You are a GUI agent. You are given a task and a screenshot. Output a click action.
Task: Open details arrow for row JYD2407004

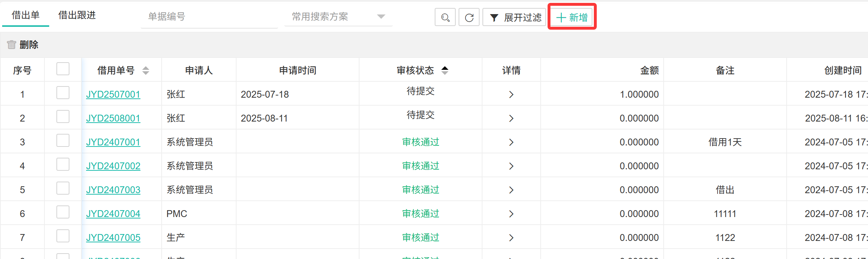click(x=511, y=214)
